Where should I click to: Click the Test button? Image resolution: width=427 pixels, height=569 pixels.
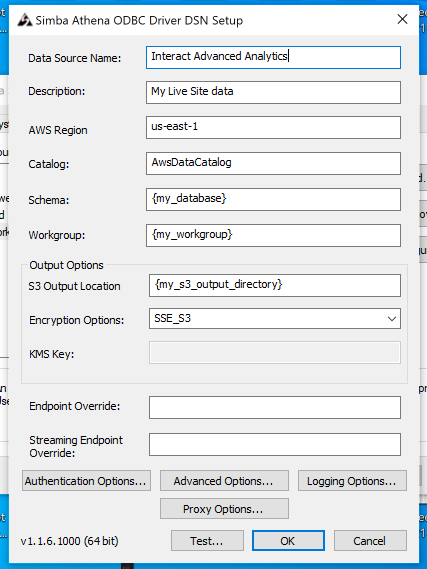point(207,541)
